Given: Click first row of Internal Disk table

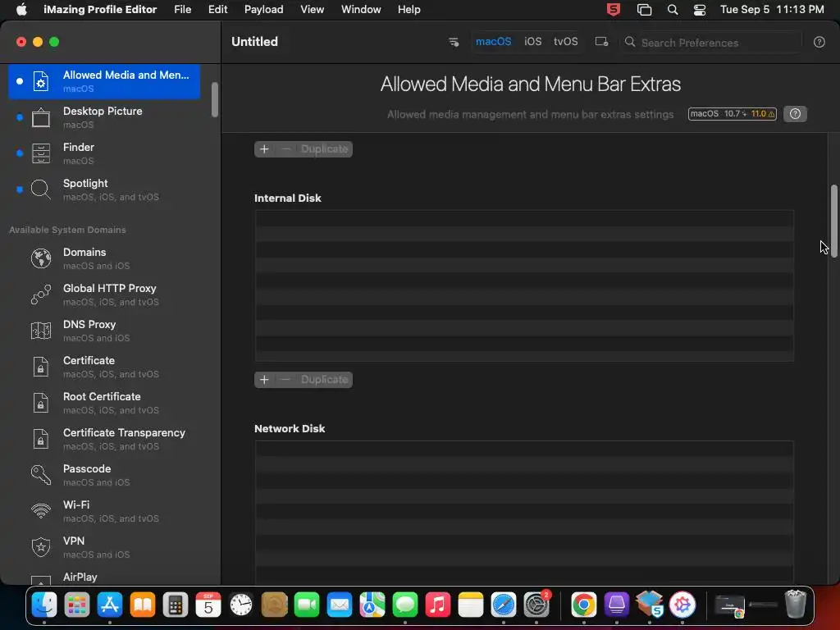Looking at the screenshot, I should pyautogui.click(x=524, y=217).
